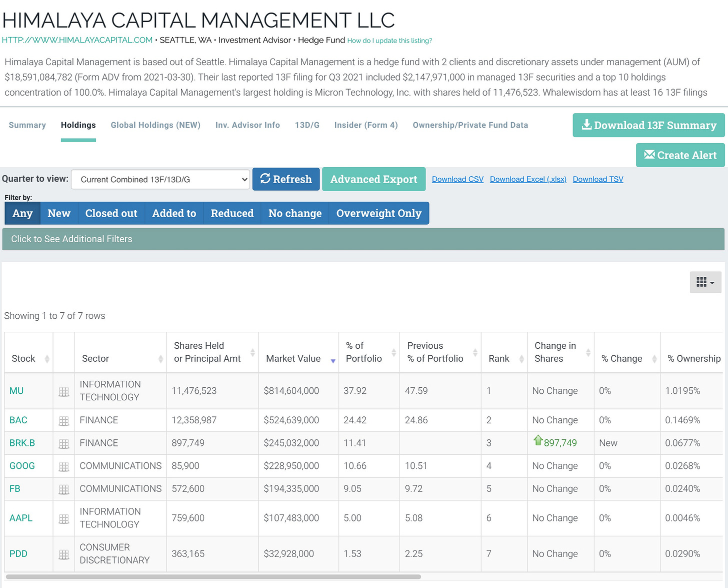The height and width of the screenshot is (588, 728).
Task: Open the BAC stock link
Action: coord(18,420)
